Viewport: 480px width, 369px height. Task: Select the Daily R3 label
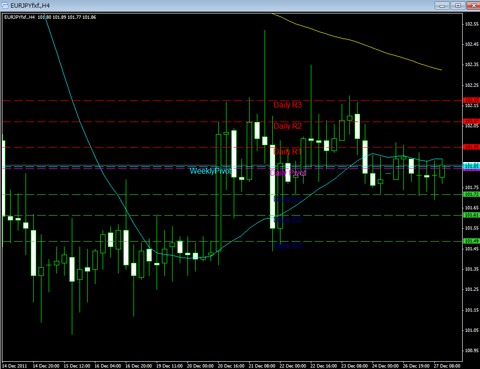pyautogui.click(x=287, y=105)
